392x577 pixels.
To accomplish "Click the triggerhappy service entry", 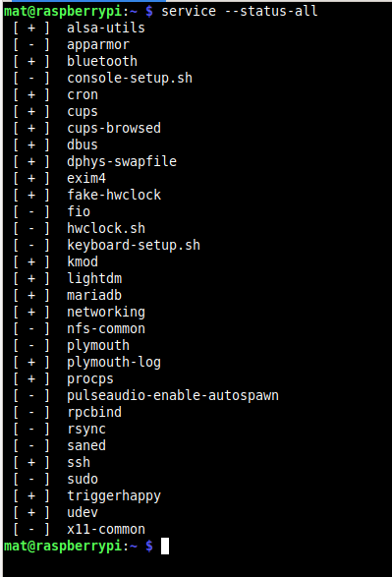I will (x=114, y=496).
